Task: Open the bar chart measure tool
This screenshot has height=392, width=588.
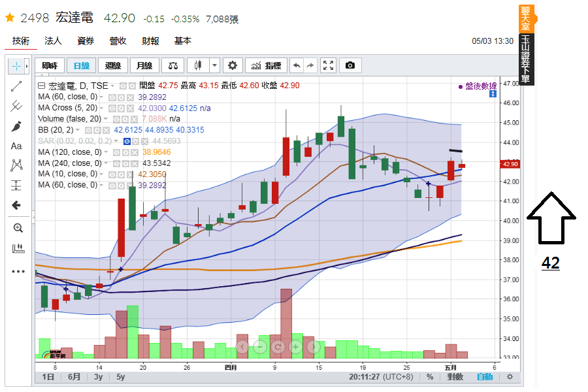Action: point(18,248)
